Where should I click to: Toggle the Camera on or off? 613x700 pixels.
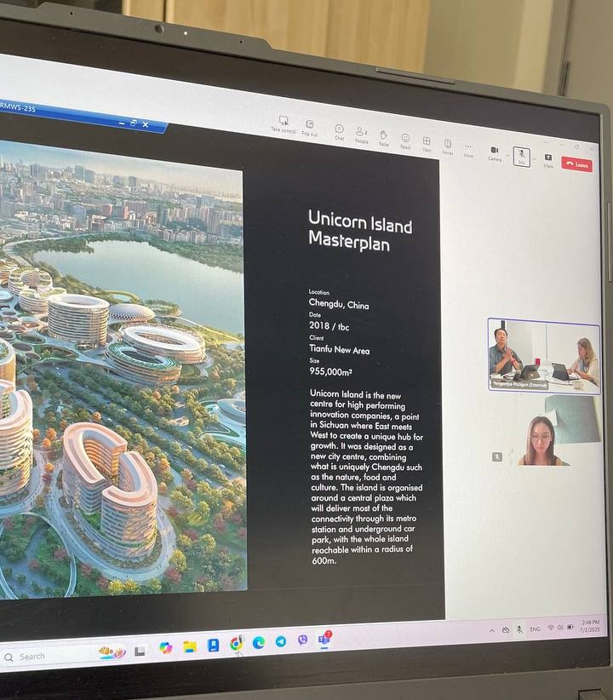tap(494, 152)
